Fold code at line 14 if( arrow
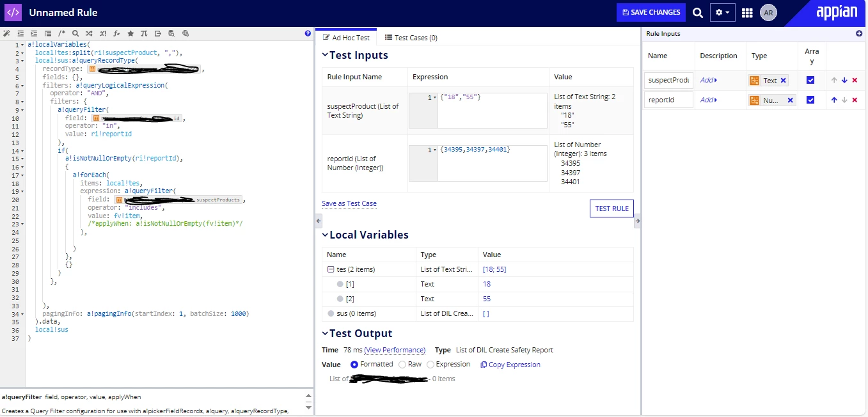This screenshot has width=868, height=417. [23, 151]
